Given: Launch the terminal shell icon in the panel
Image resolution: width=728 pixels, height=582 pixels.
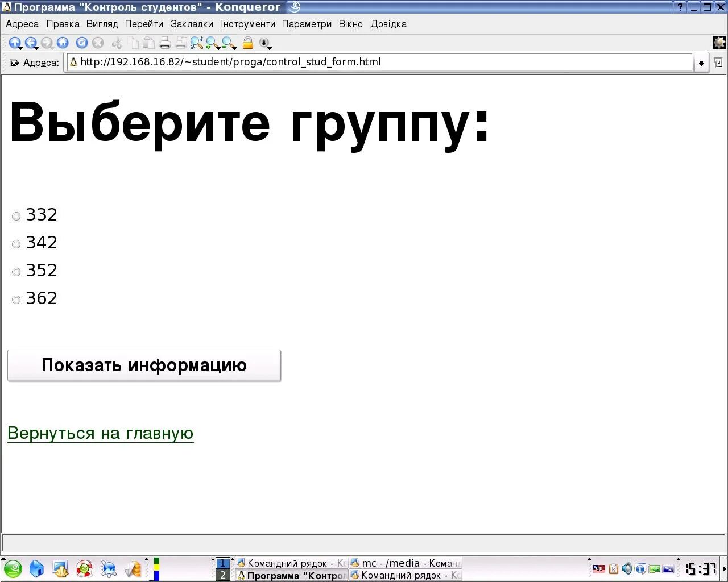Looking at the screenshot, I should tap(60, 569).
